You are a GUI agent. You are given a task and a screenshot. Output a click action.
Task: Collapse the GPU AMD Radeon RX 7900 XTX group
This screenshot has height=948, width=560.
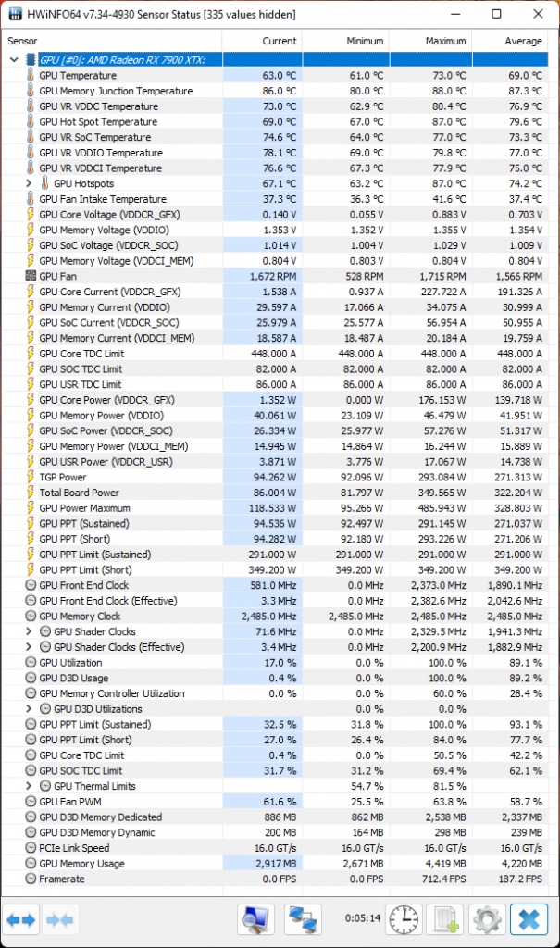(14, 60)
